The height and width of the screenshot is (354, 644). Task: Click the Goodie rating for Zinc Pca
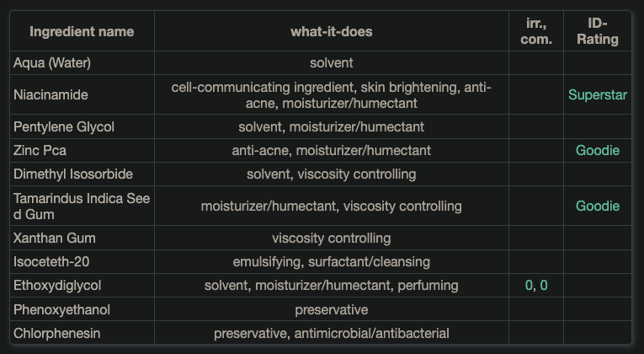coord(598,151)
